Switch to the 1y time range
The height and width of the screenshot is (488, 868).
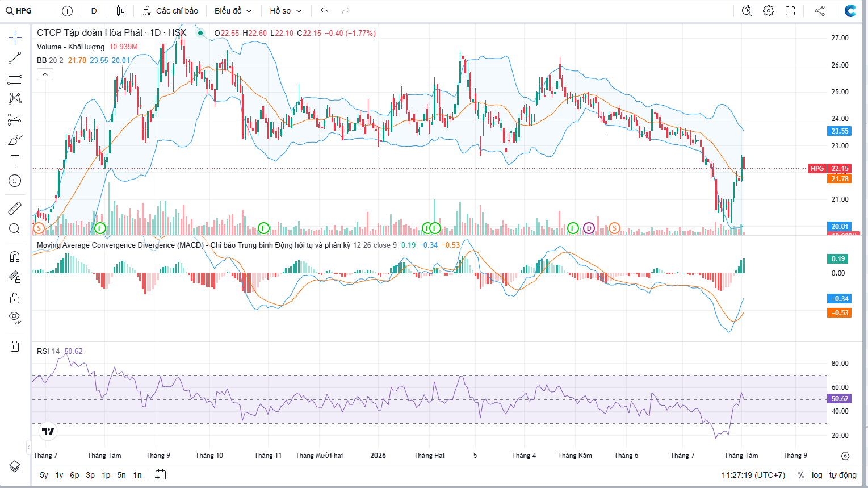pos(59,475)
